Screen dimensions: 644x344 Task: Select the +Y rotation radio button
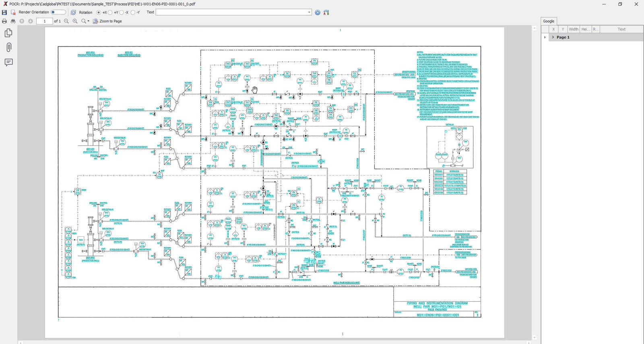click(110, 12)
